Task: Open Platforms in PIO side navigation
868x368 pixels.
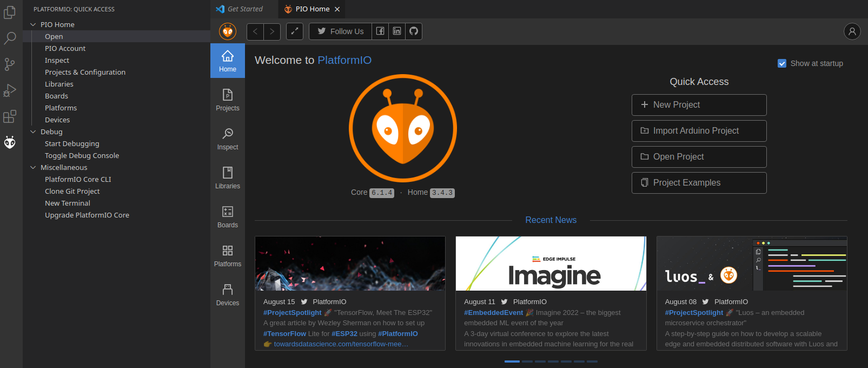Action: point(228,257)
